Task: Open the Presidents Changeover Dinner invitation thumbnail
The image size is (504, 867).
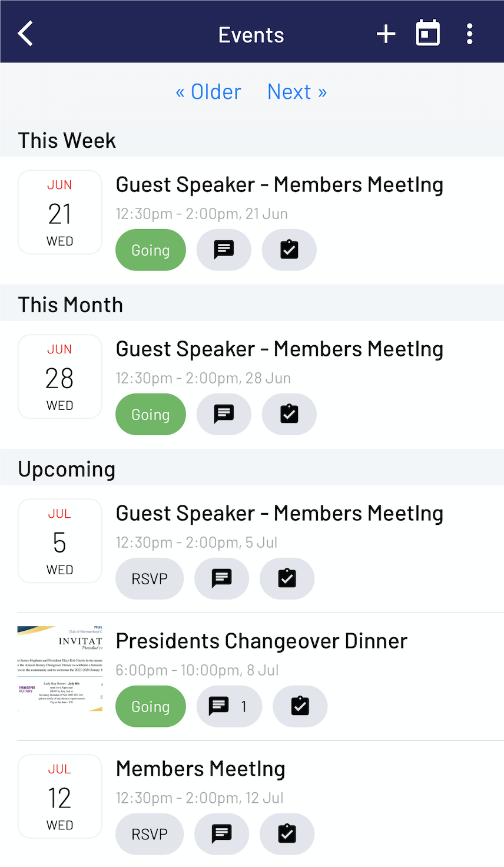Action: point(60,669)
